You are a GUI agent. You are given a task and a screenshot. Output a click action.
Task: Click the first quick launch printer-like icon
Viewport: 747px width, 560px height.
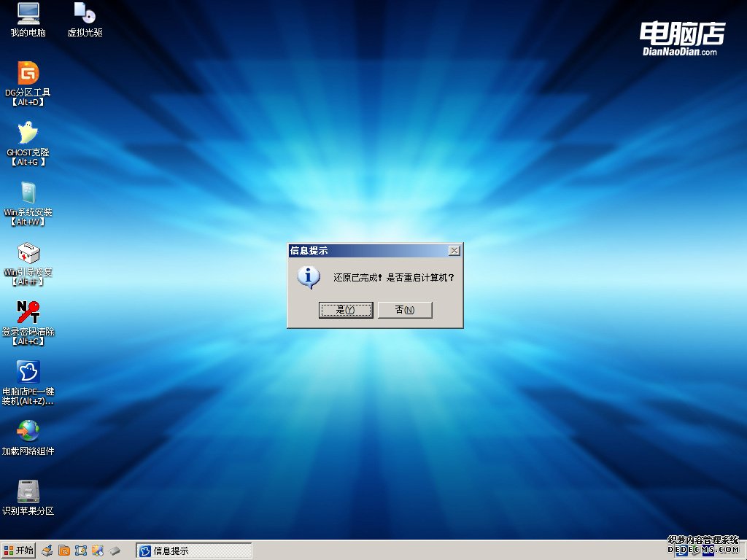coord(47,551)
